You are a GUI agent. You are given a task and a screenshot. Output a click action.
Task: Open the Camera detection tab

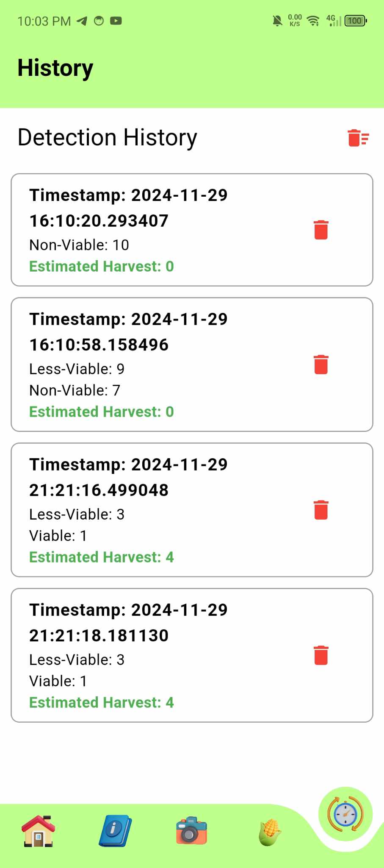coord(191,831)
